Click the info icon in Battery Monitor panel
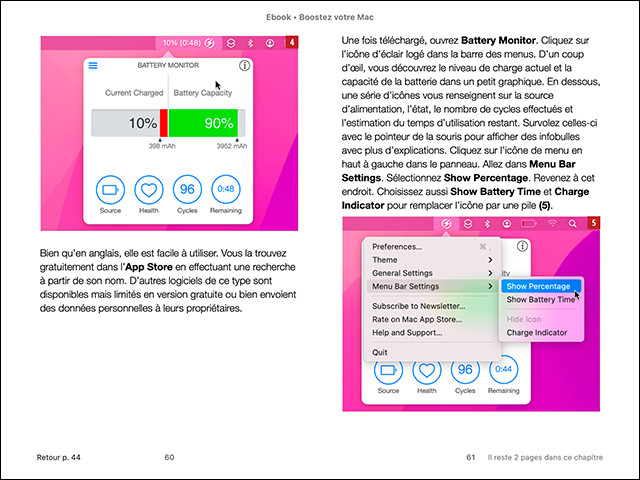Viewport: 640px width, 480px height. click(x=245, y=66)
